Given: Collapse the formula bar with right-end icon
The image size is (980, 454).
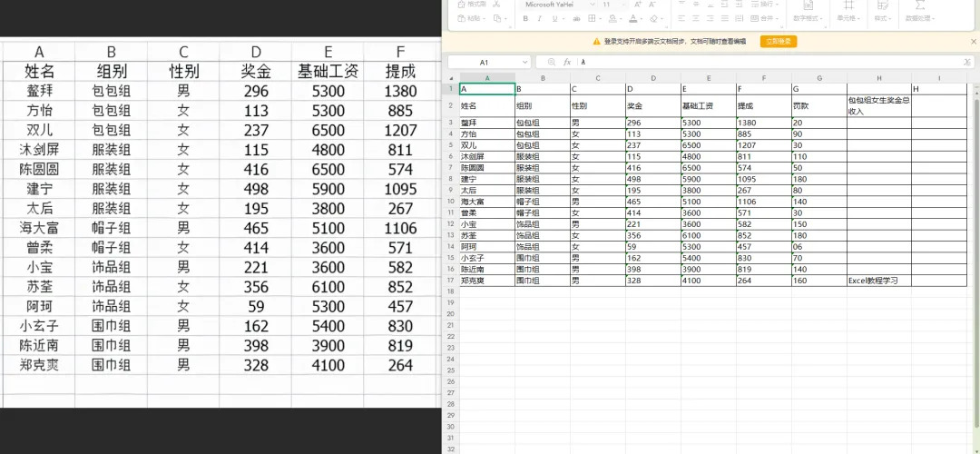Looking at the screenshot, I should point(967,62).
